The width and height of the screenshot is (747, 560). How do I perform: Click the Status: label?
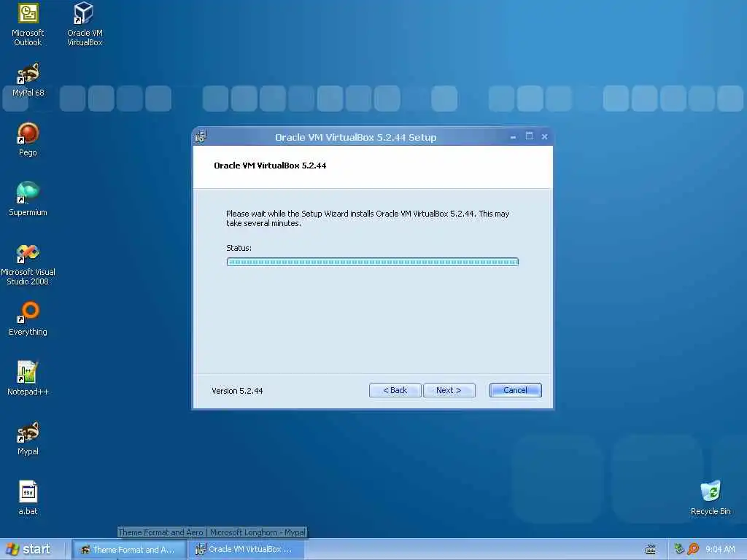[x=239, y=248]
